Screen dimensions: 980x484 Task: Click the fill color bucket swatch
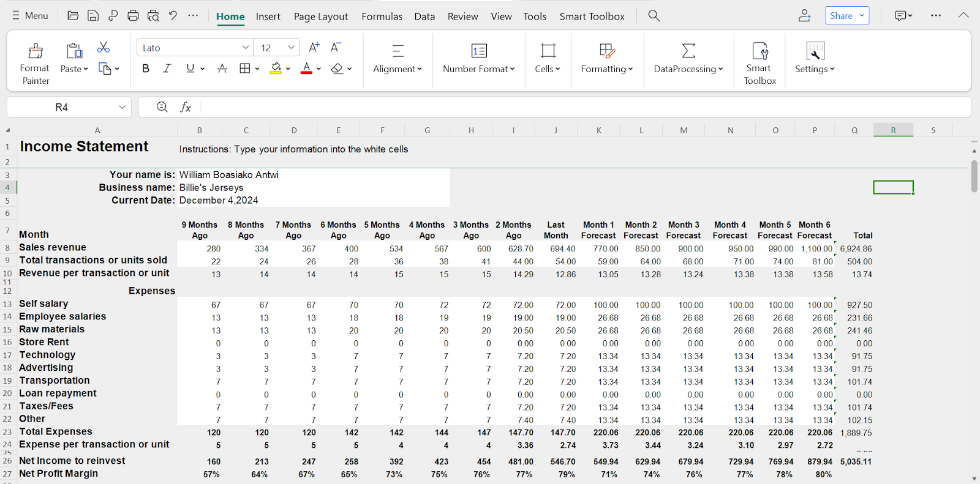(x=276, y=69)
